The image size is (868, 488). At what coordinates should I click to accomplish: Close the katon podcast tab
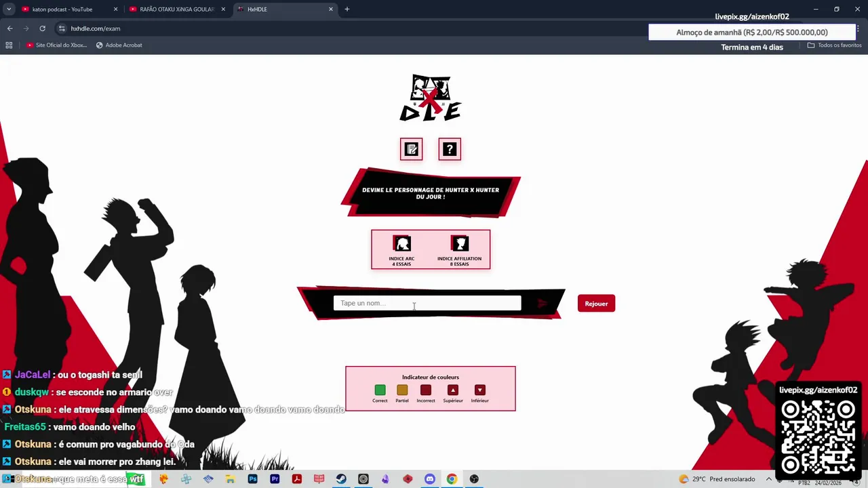115,9
